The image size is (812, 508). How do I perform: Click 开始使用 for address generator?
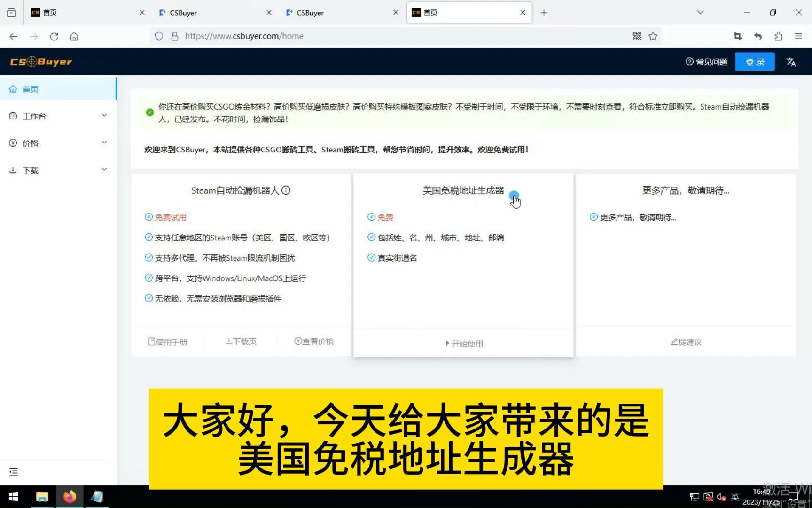pos(464,343)
